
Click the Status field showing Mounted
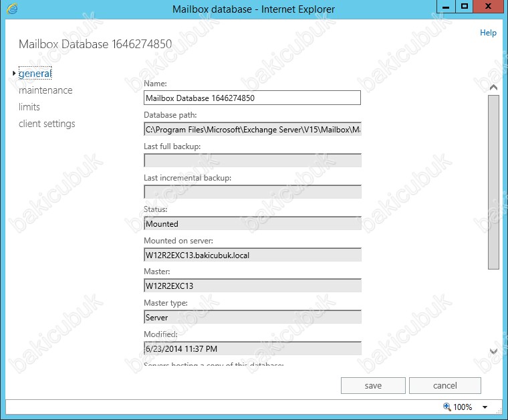tap(252, 223)
